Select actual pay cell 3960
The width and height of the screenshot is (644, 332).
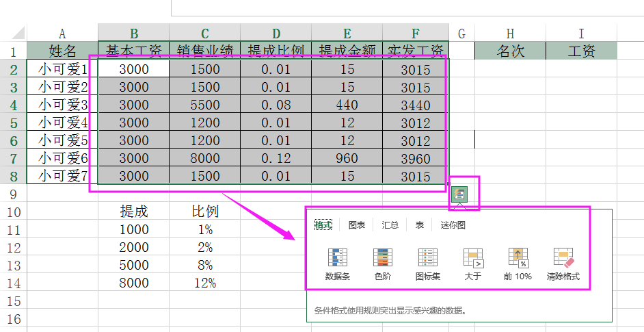coord(416,158)
